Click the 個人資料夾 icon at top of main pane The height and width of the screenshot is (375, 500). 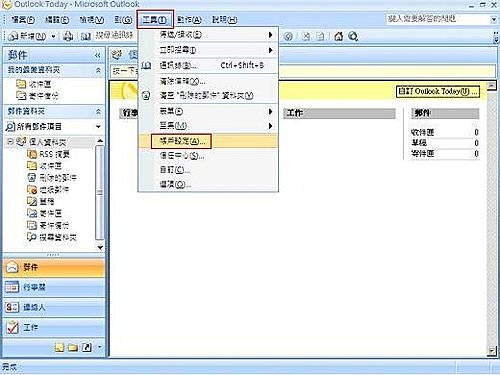[x=117, y=54]
